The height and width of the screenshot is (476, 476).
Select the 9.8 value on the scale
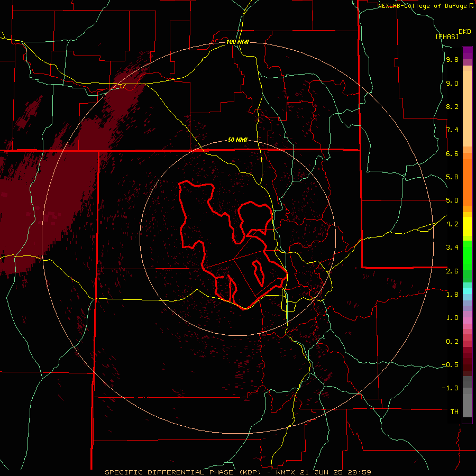tap(452, 60)
